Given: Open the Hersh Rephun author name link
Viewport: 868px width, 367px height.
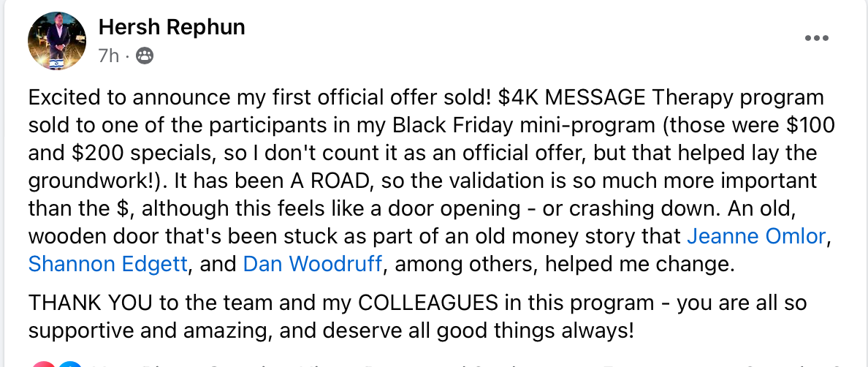Looking at the screenshot, I should [172, 28].
